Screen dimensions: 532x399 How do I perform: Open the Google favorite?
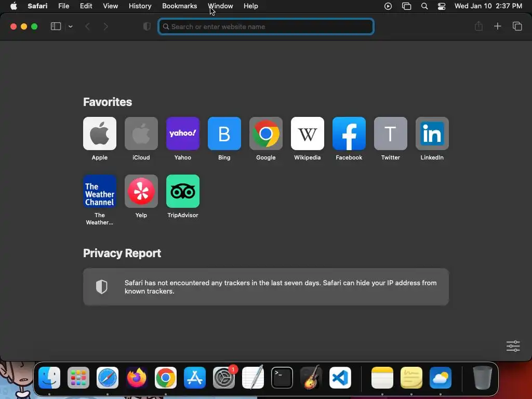[266, 134]
